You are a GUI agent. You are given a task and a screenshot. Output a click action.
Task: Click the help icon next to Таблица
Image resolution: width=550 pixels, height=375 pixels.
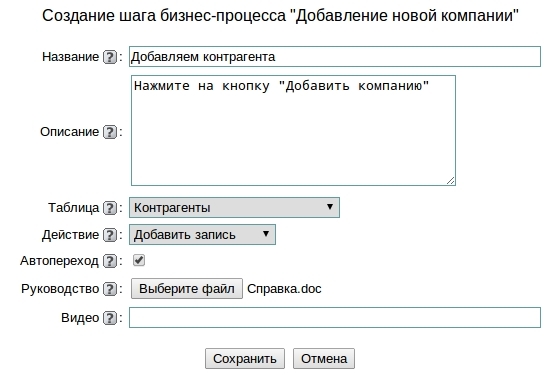tap(110, 208)
